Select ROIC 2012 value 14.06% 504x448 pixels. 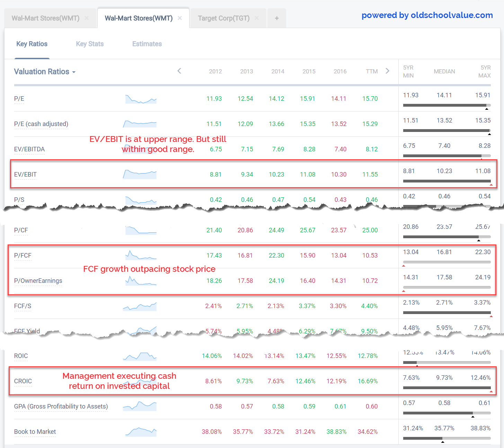pyautogui.click(x=212, y=356)
